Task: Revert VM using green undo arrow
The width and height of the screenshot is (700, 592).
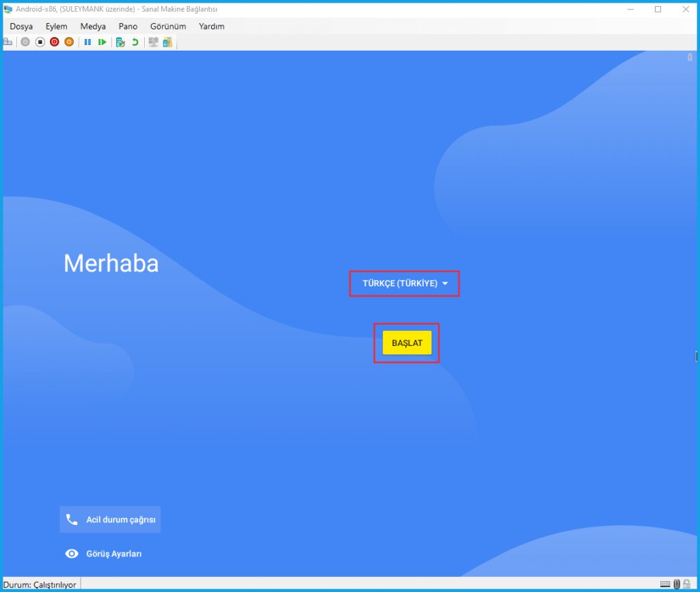Action: 135,42
